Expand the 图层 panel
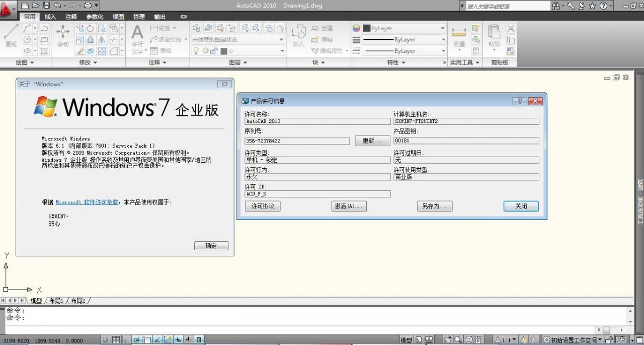644x345 pixels. (238, 62)
